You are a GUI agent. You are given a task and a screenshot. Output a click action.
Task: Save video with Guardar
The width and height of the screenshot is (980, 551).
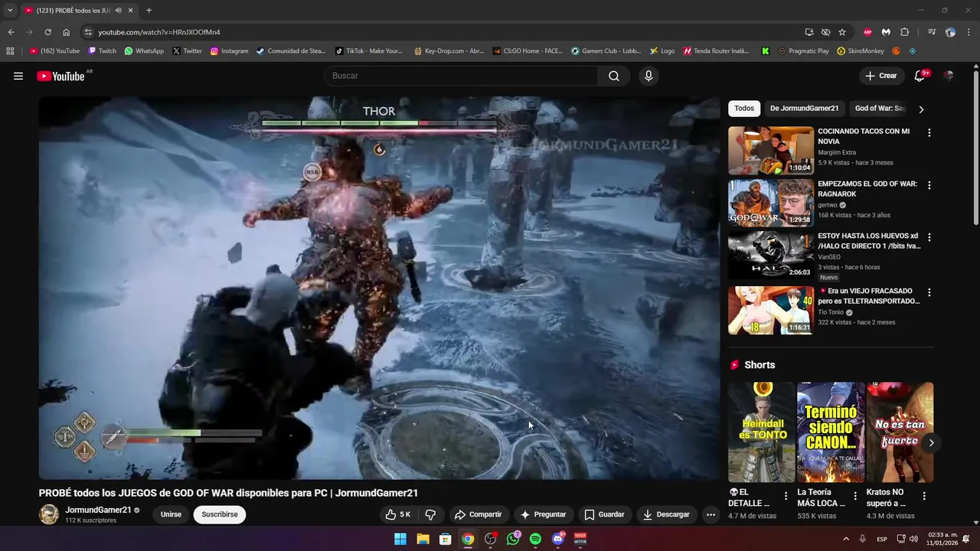pos(604,514)
